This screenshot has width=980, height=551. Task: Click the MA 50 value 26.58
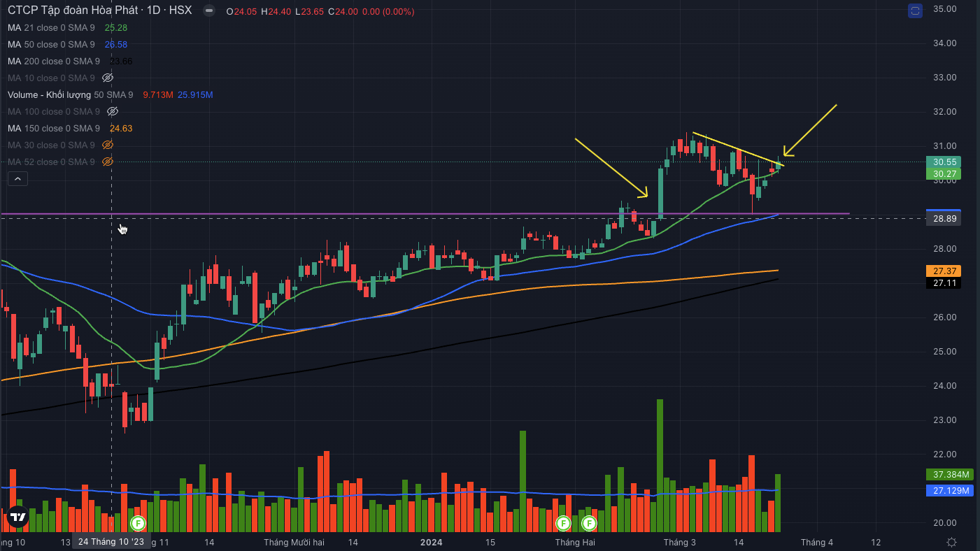click(115, 44)
